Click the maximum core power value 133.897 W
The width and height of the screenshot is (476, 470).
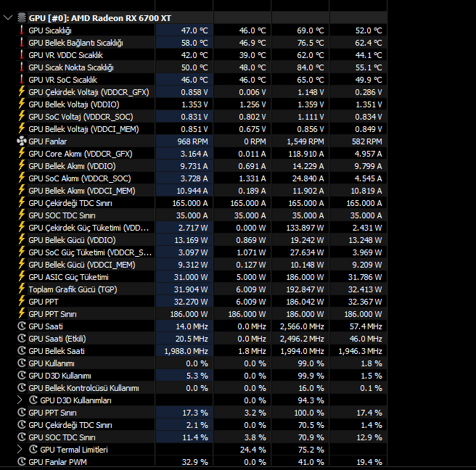pyautogui.click(x=305, y=228)
